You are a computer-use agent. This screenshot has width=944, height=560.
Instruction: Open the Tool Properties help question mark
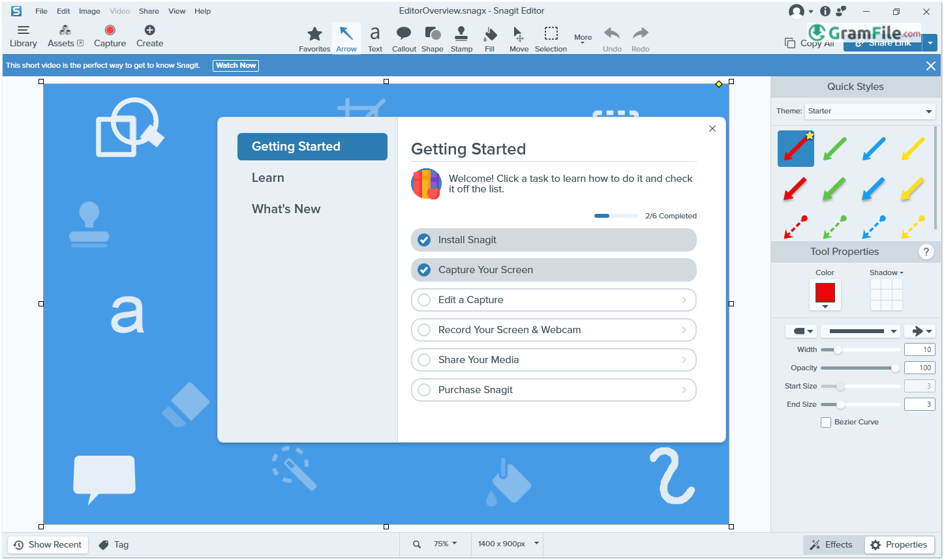click(x=926, y=252)
